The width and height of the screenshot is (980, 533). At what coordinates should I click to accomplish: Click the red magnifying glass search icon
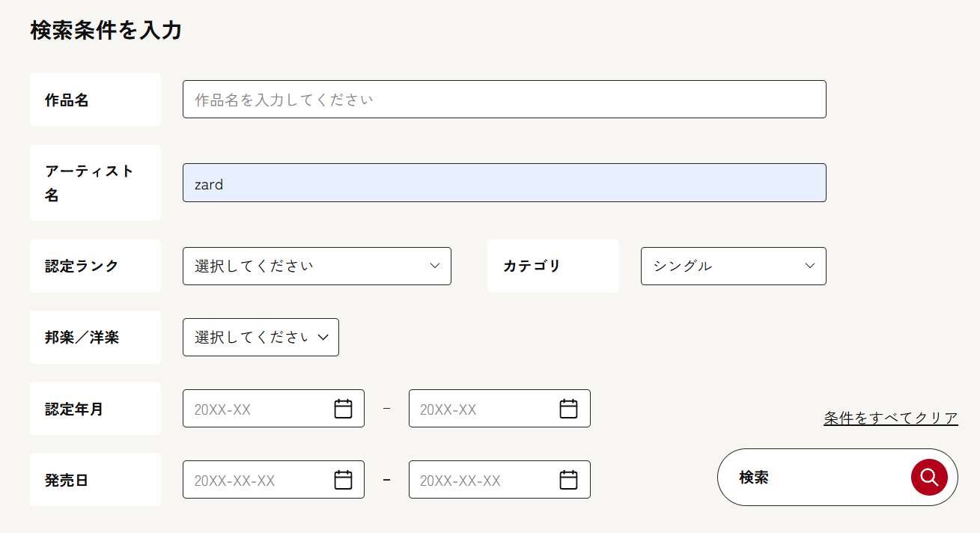(x=929, y=477)
